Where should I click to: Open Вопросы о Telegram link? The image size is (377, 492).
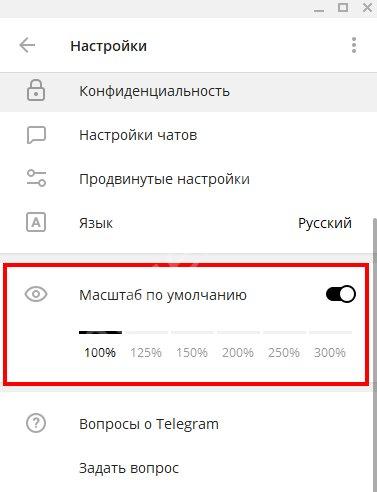point(149,424)
